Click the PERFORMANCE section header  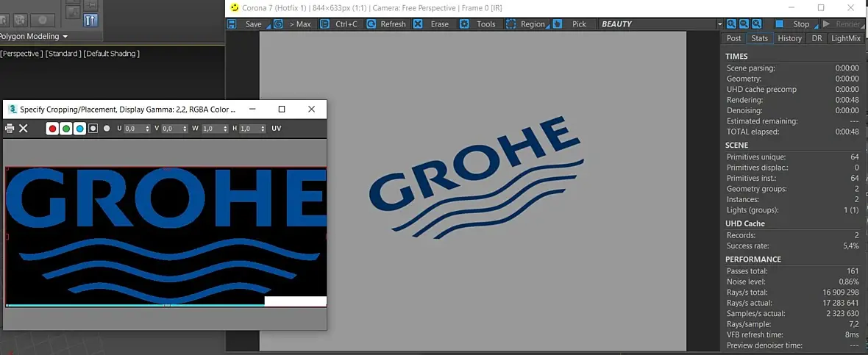click(x=753, y=259)
